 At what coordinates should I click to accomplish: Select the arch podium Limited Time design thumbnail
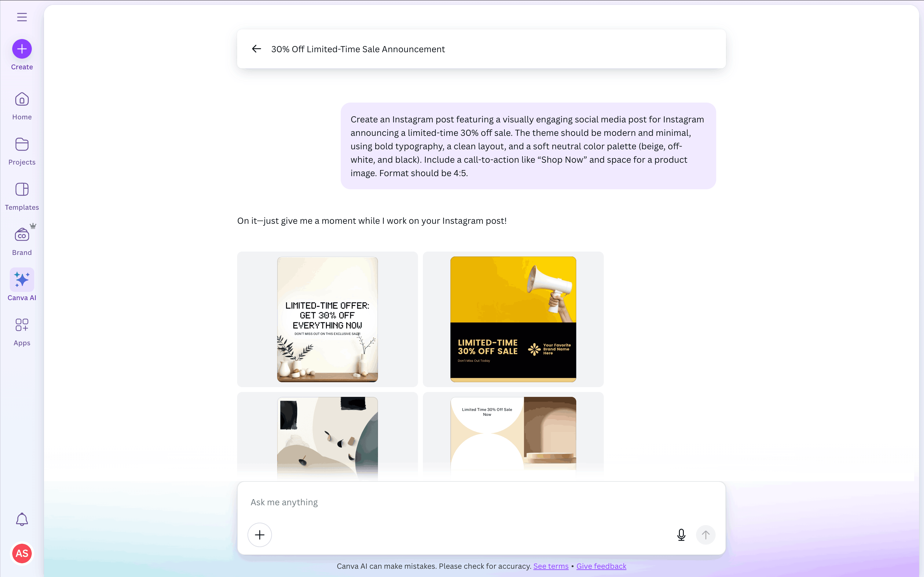[x=513, y=435]
